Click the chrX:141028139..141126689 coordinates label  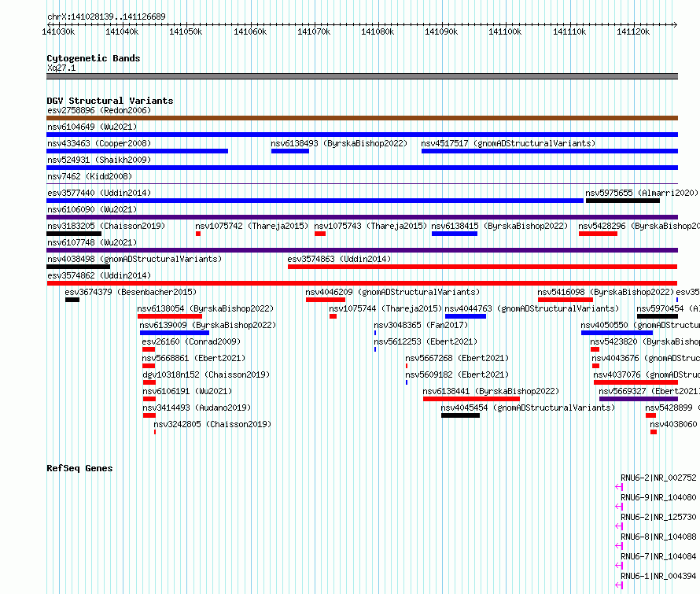point(106,17)
